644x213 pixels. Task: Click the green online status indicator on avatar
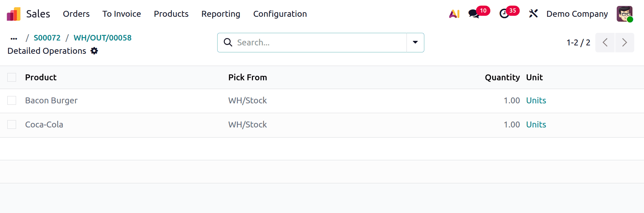630,19
